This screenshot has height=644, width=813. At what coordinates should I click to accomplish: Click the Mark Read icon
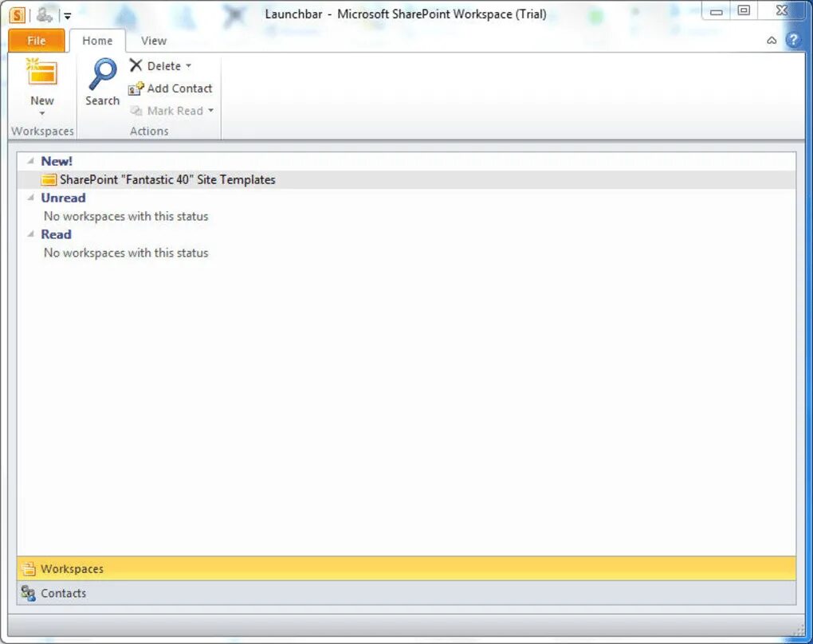(x=135, y=111)
